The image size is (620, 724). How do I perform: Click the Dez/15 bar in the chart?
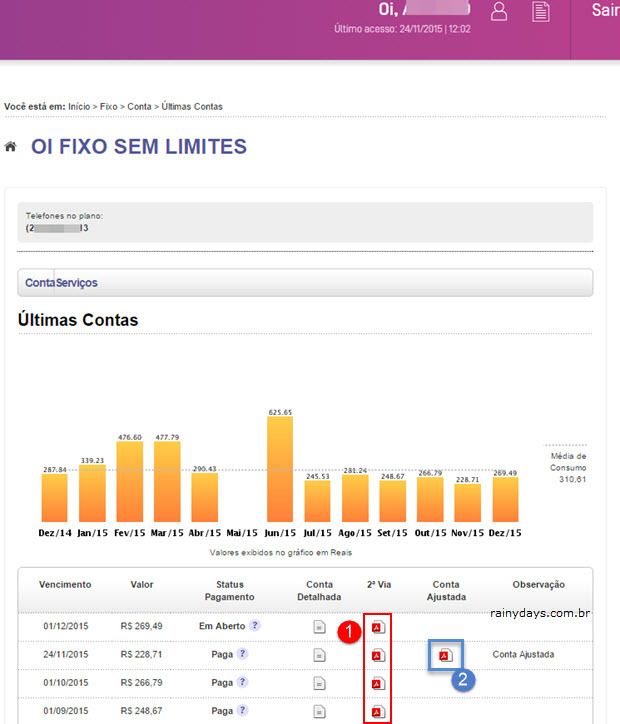[x=506, y=500]
